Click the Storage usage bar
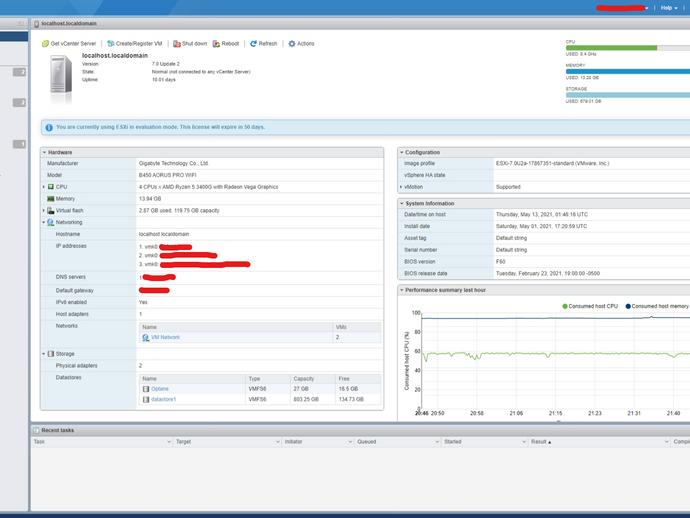 pos(628,95)
